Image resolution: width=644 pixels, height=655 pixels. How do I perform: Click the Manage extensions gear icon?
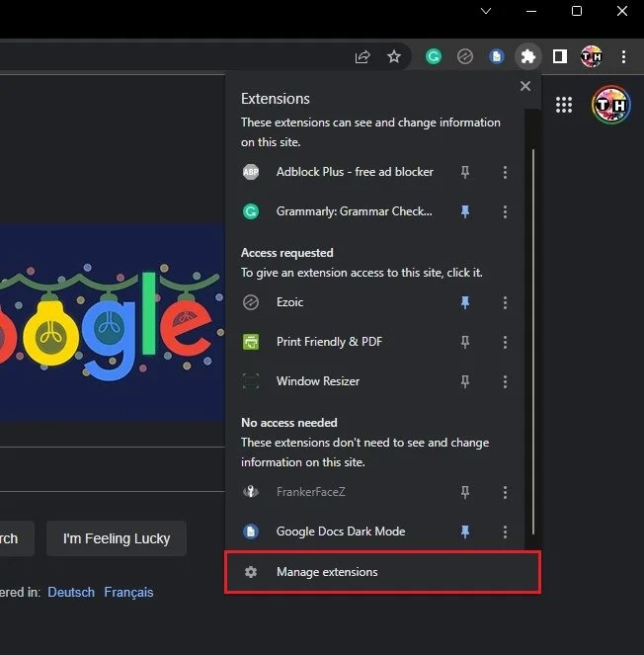[x=251, y=572]
